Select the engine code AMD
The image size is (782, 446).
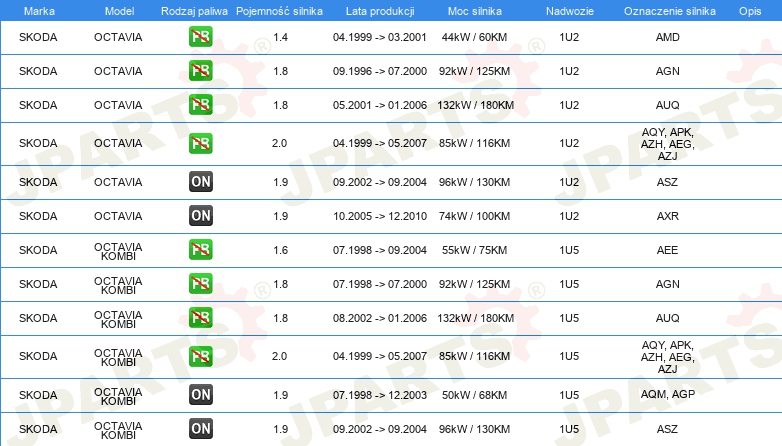(x=667, y=37)
